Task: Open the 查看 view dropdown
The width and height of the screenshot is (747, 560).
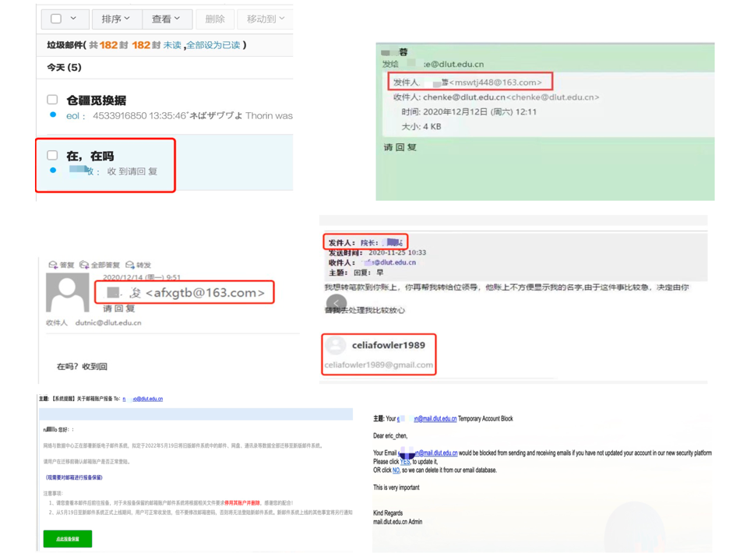Action: click(166, 19)
